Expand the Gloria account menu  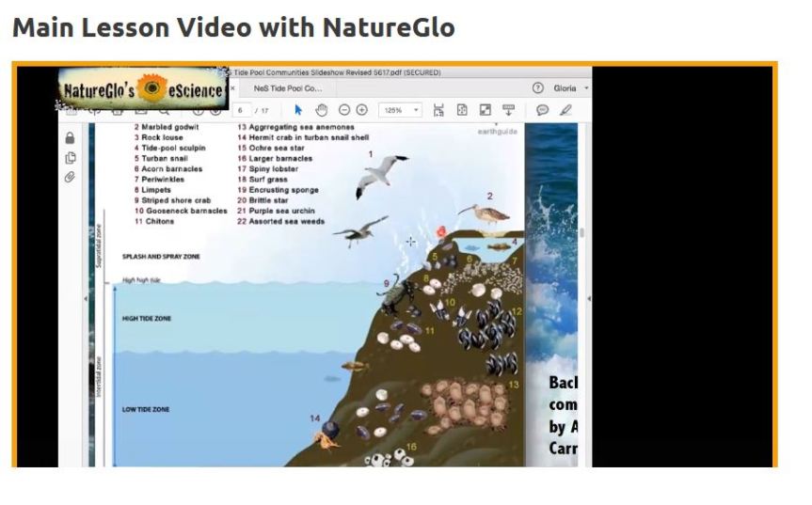(571, 87)
